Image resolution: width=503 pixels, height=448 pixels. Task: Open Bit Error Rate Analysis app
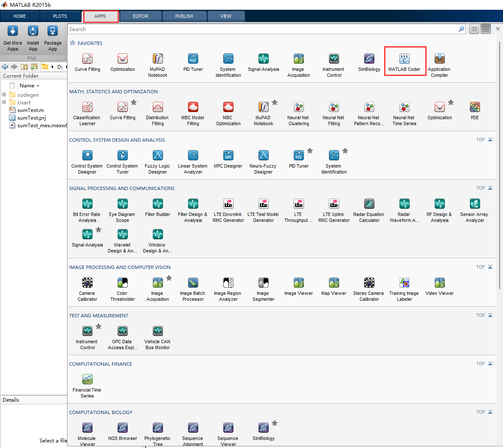click(87, 210)
